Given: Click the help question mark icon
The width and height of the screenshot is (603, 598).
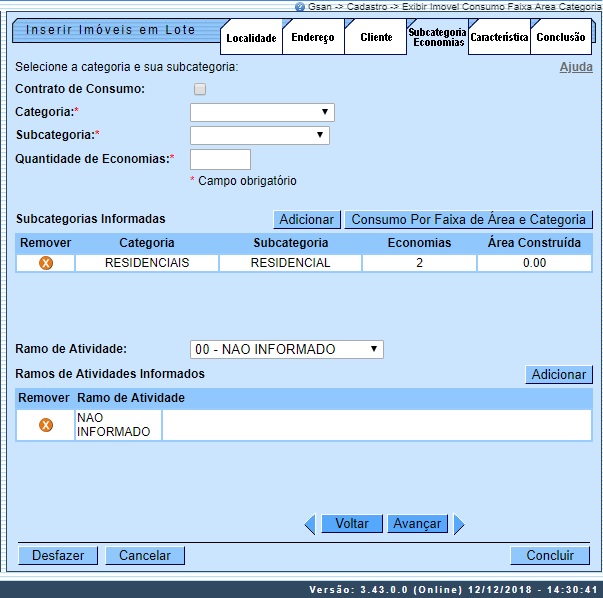Looking at the screenshot, I should coord(300,7).
